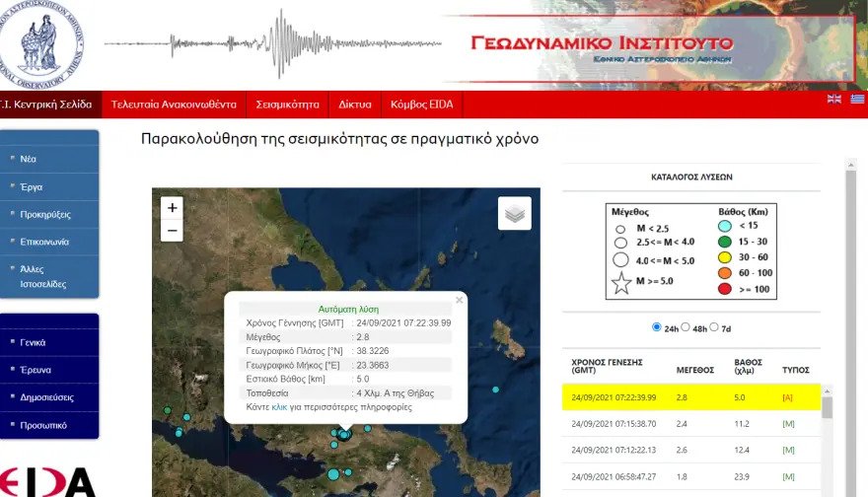The height and width of the screenshot is (497, 868).
Task: Open the map layers selector
Action: pyautogui.click(x=514, y=213)
